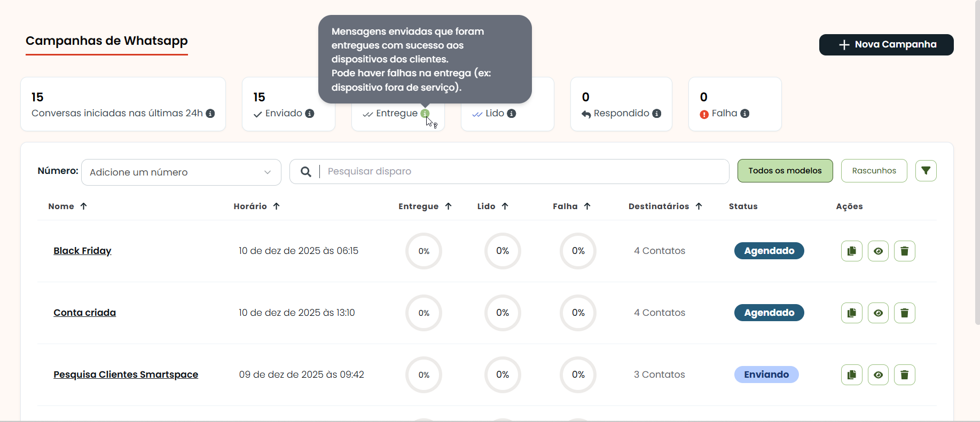The image size is (980, 422).
Task: Delete the Pesquisa Clientes Smartspace campaign
Action: pos(904,375)
